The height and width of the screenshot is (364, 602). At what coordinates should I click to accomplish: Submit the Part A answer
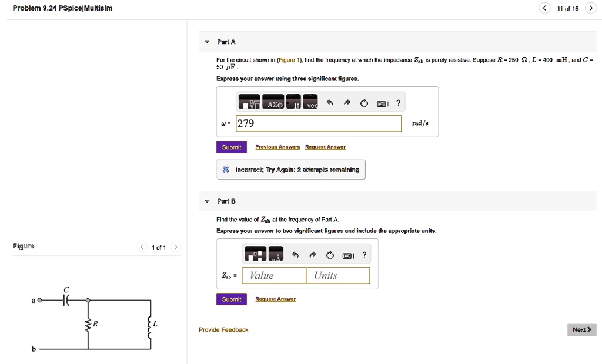tap(232, 147)
